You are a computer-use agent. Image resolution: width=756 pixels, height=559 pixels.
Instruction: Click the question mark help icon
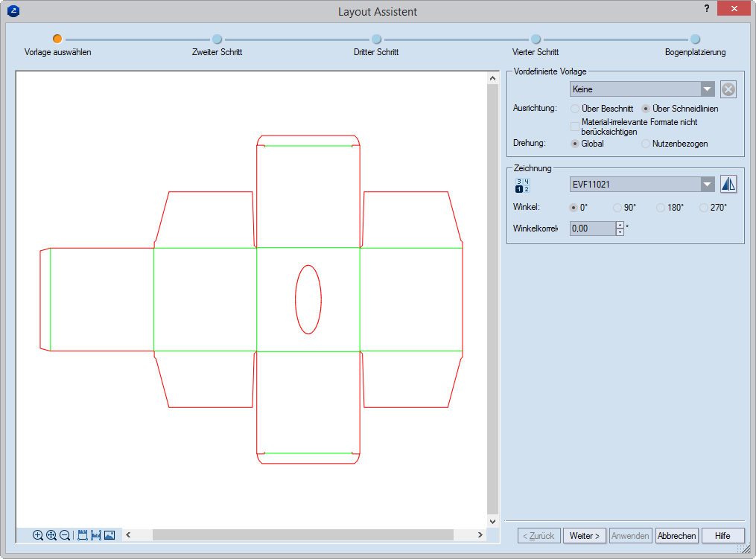(707, 8)
